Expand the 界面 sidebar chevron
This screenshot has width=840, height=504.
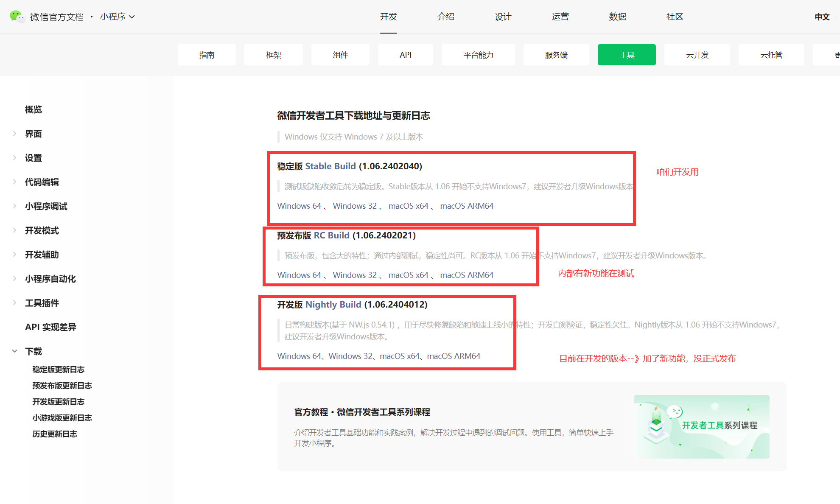point(14,134)
